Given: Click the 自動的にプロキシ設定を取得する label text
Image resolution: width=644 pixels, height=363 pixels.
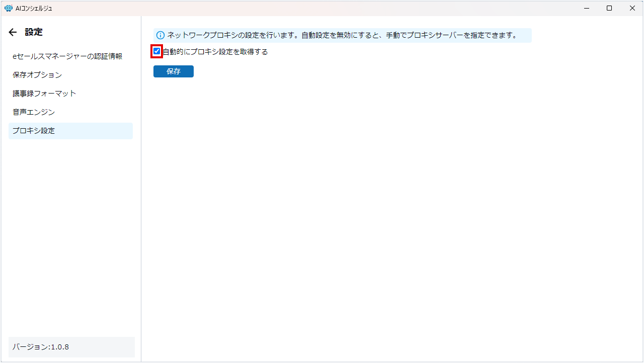Looking at the screenshot, I should (215, 52).
